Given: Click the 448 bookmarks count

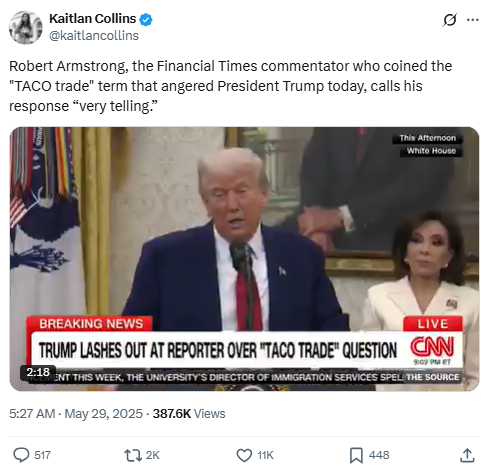Looking at the screenshot, I should coord(379,455).
